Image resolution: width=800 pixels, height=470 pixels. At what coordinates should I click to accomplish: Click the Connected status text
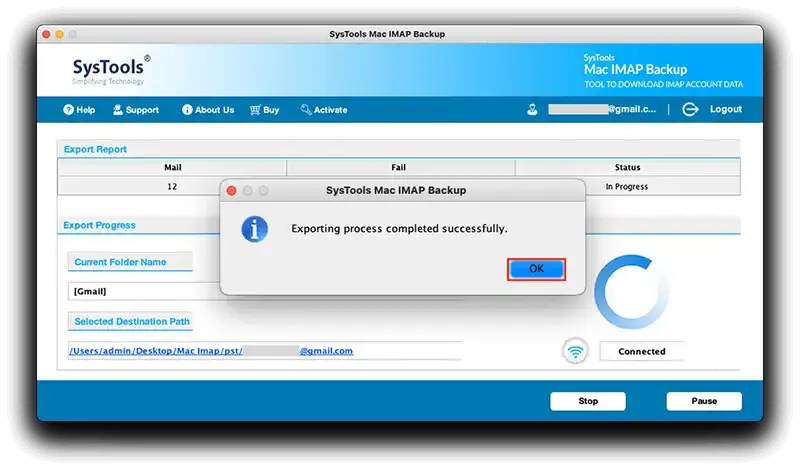pos(642,352)
